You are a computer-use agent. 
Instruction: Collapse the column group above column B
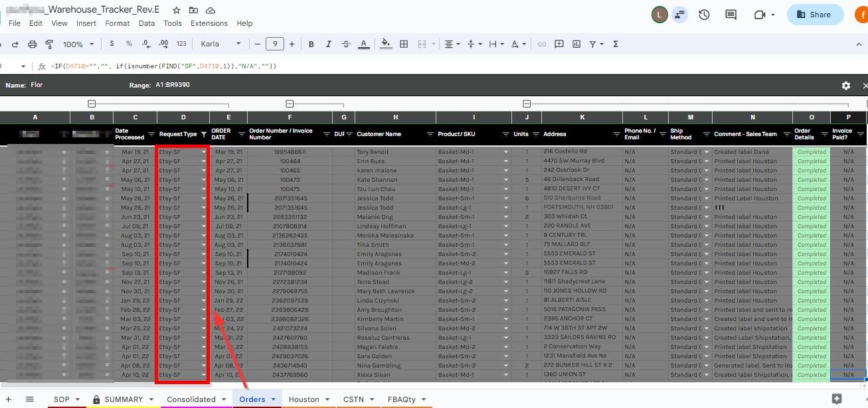tap(92, 104)
